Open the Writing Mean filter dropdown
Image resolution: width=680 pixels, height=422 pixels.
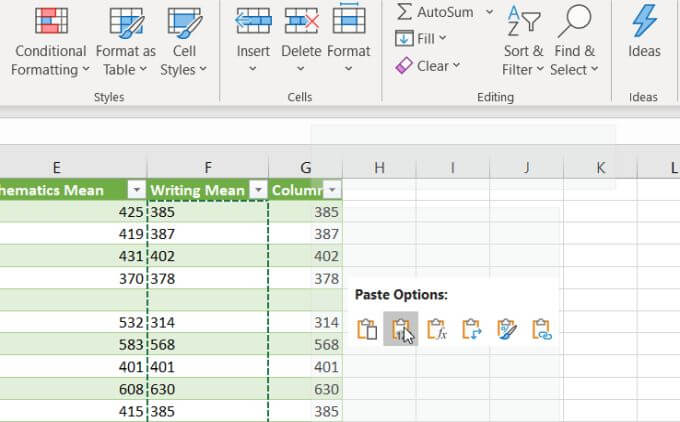257,190
